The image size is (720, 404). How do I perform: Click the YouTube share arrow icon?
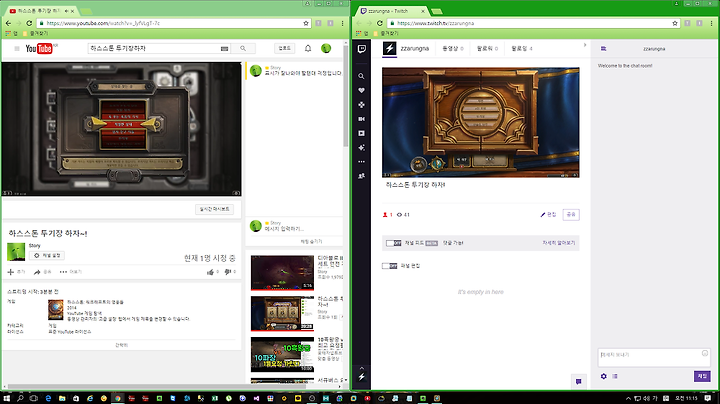click(x=37, y=272)
